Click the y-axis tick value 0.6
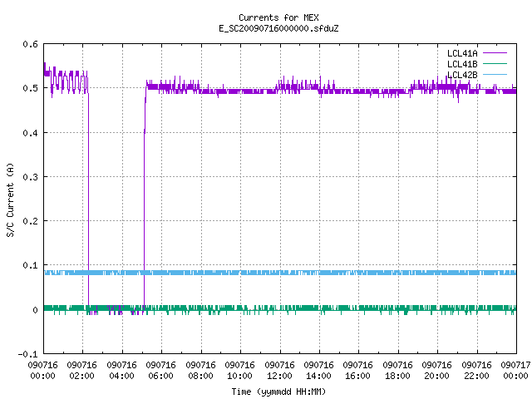Image resolution: width=532 pixels, height=399 pixels. coord(30,44)
